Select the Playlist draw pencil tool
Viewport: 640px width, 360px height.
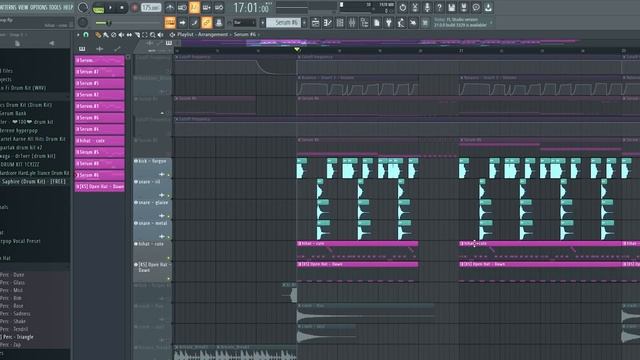pos(98,35)
